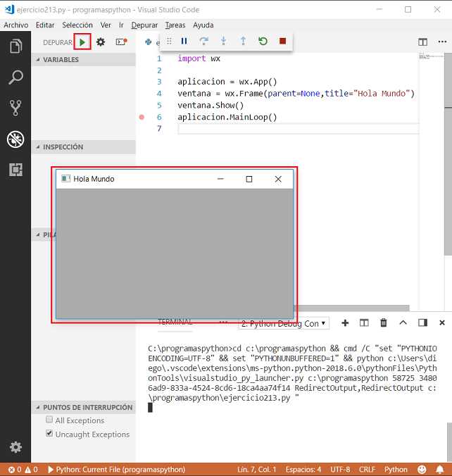Collapse the VARIABLES section
The width and height of the screenshot is (452, 476).
coord(84,59)
